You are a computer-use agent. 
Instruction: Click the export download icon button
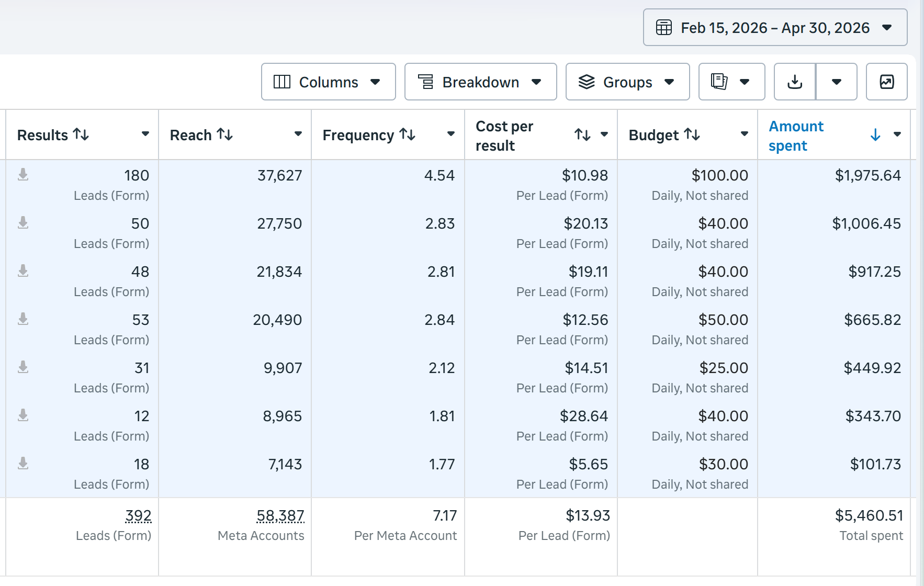coord(795,82)
